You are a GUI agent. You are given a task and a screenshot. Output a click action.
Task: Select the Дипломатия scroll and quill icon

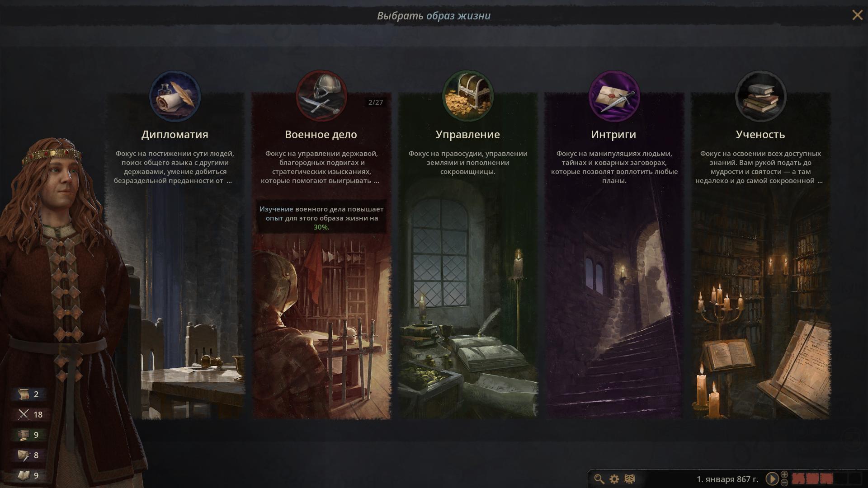point(175,96)
